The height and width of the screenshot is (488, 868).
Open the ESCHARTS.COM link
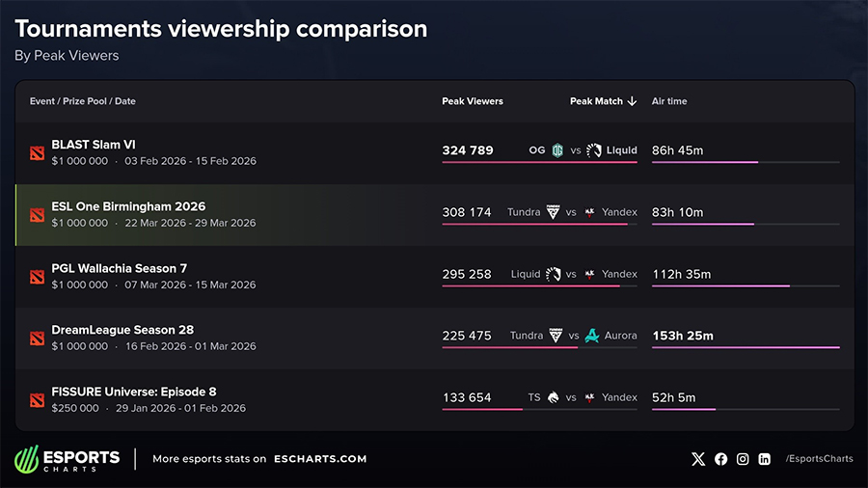[320, 459]
